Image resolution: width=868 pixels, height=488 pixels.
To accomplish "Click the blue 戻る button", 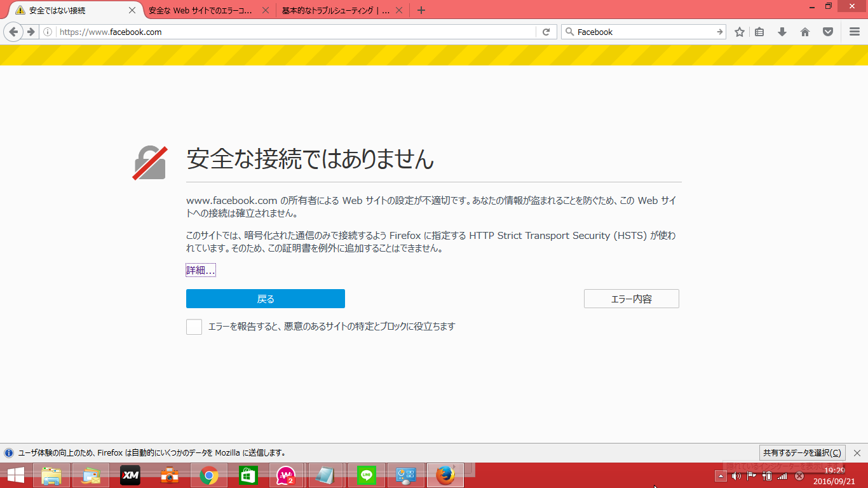I will [x=265, y=299].
